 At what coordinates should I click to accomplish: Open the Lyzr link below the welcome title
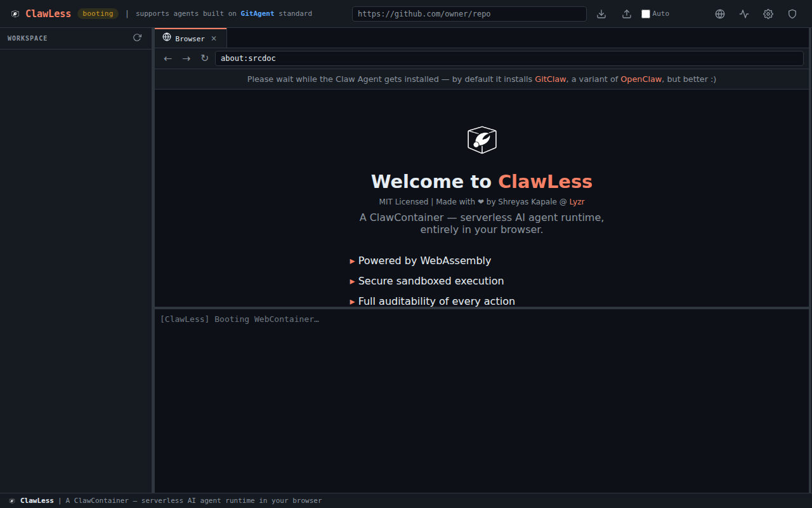577,202
